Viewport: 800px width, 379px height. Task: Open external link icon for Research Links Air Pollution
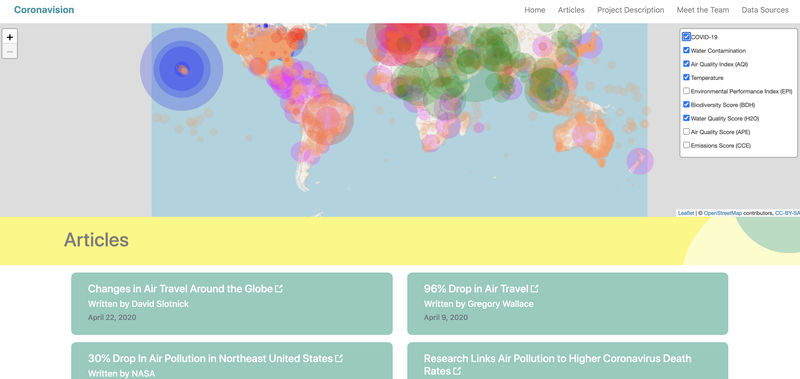click(457, 371)
